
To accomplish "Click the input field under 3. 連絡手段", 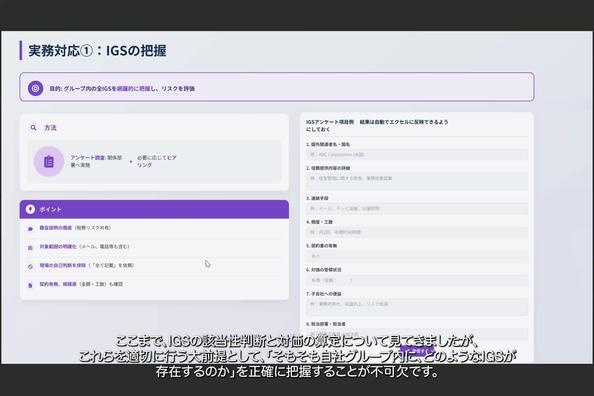I will pos(417,208).
